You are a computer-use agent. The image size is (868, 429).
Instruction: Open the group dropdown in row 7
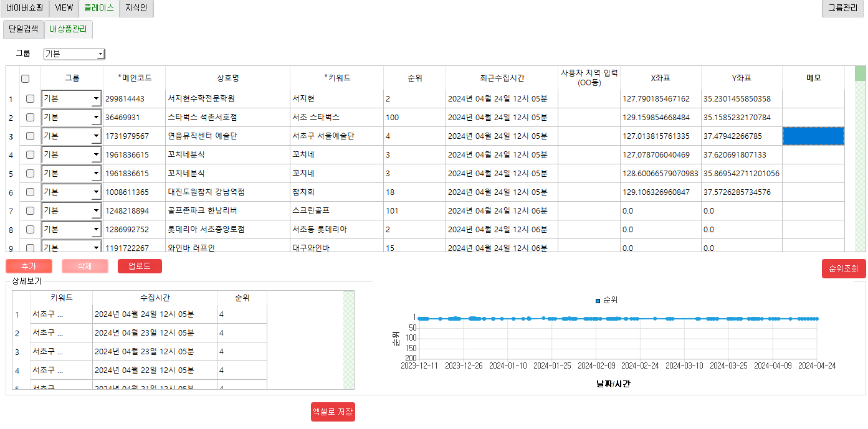[x=95, y=210]
